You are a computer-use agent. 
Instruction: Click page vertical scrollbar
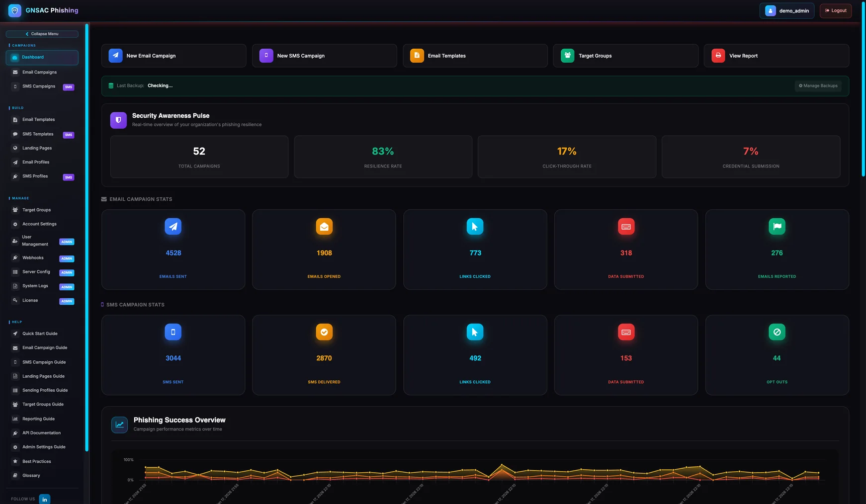click(x=864, y=89)
